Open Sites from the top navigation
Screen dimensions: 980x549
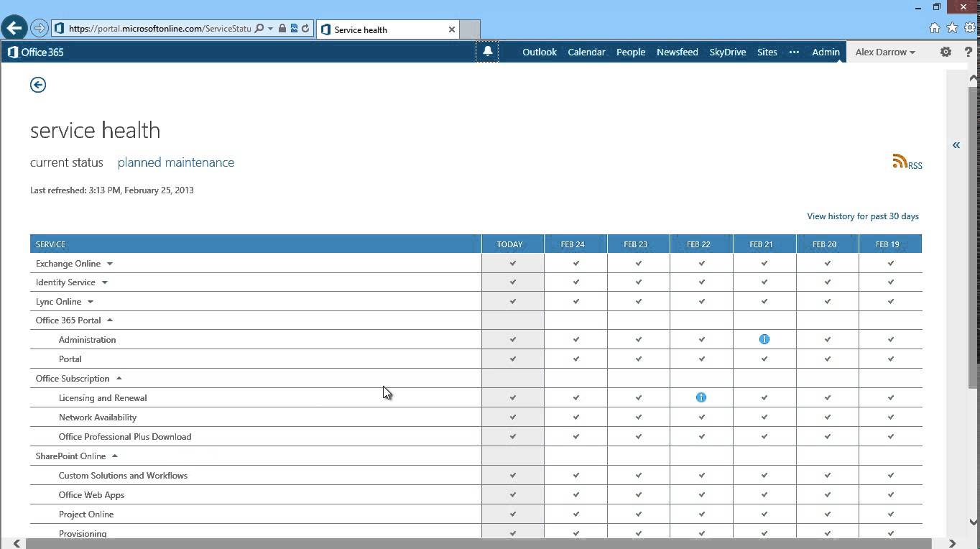[767, 52]
